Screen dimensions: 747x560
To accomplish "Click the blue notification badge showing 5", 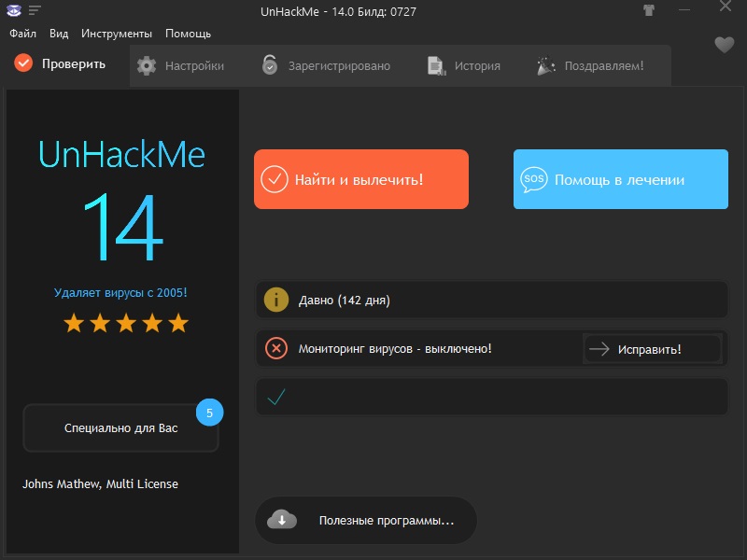I will [209, 412].
